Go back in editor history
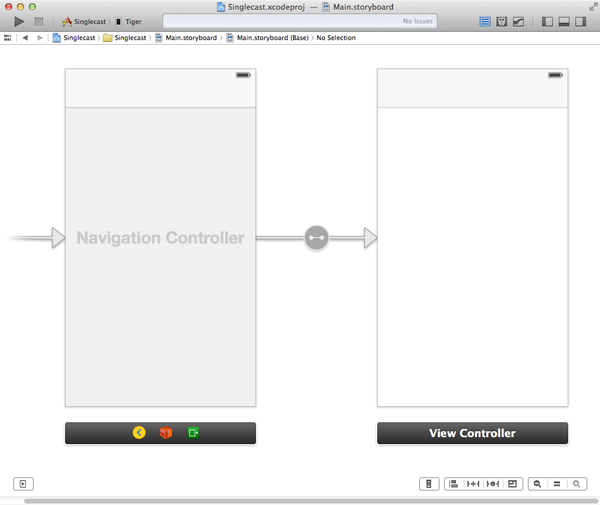The image size is (600, 505). click(x=25, y=37)
